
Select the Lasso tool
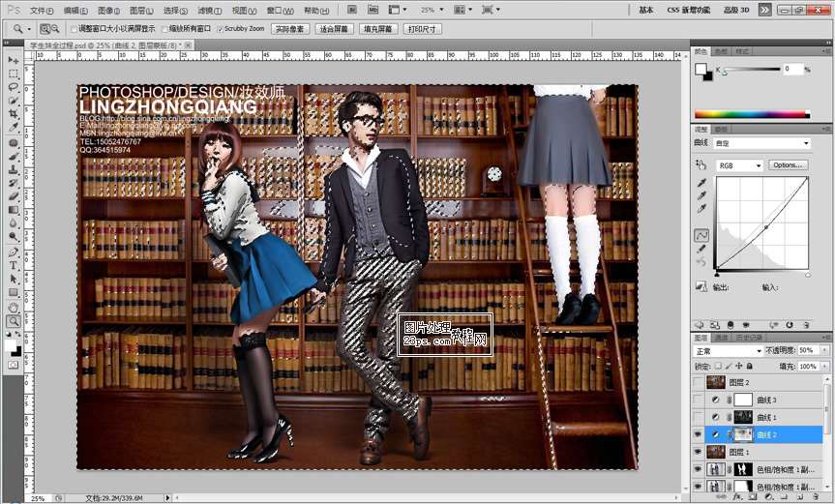pyautogui.click(x=14, y=87)
